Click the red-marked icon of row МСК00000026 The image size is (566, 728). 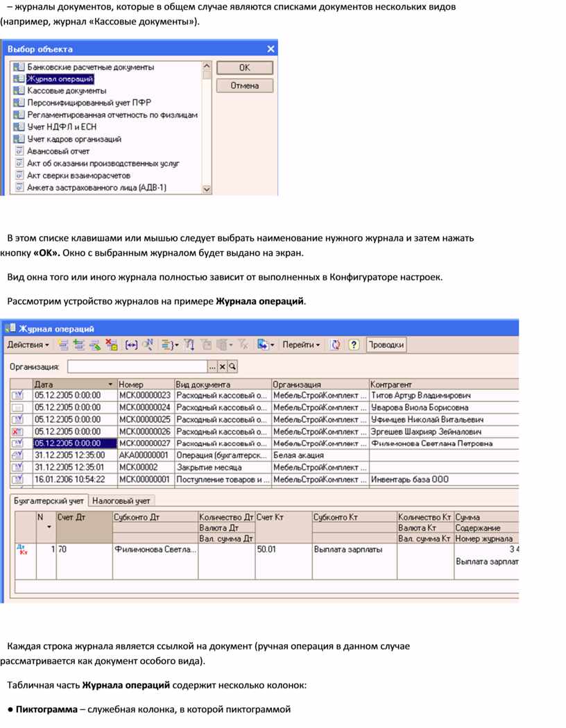point(17,432)
